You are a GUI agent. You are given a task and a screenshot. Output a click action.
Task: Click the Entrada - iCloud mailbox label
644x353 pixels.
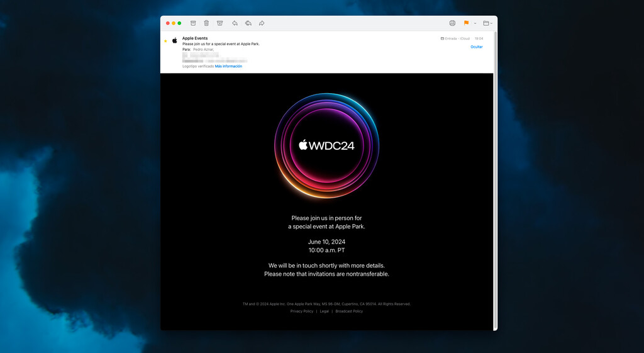coord(455,38)
